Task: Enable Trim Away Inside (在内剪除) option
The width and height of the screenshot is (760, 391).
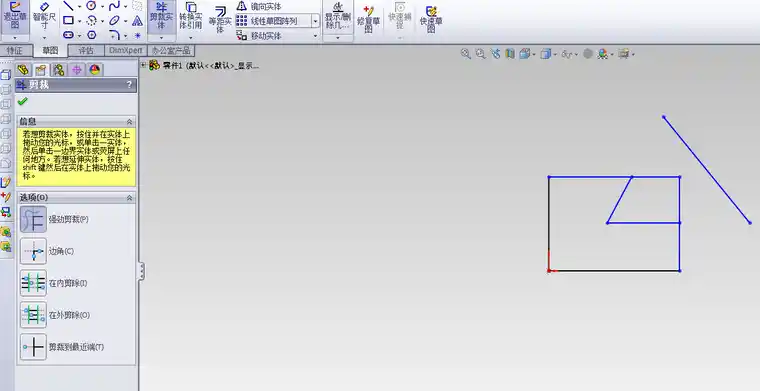Action: [33, 283]
